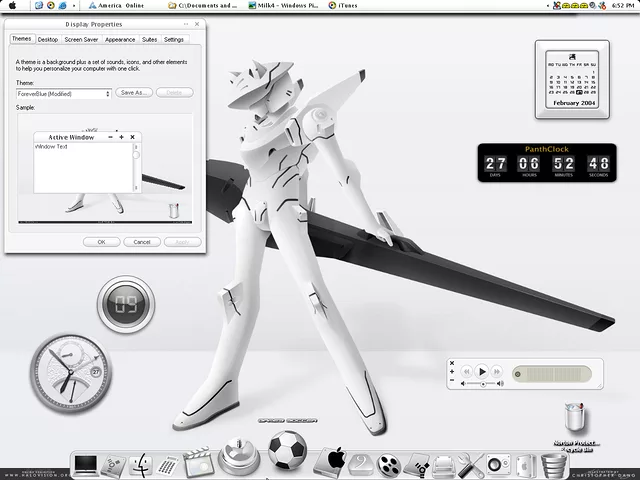
Task: Open Norton Protected Recycle Bin desktop icon
Action: point(574,420)
